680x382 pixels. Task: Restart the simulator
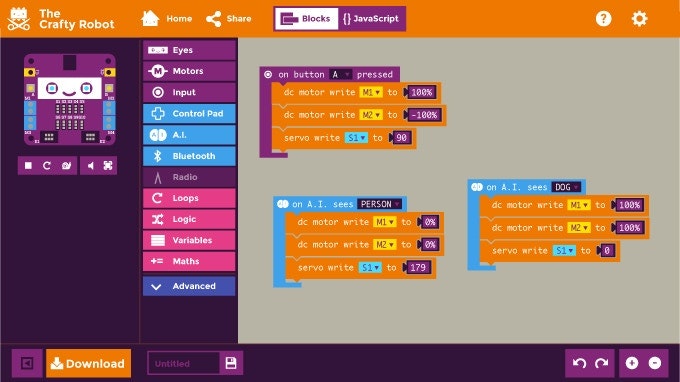[x=47, y=166]
